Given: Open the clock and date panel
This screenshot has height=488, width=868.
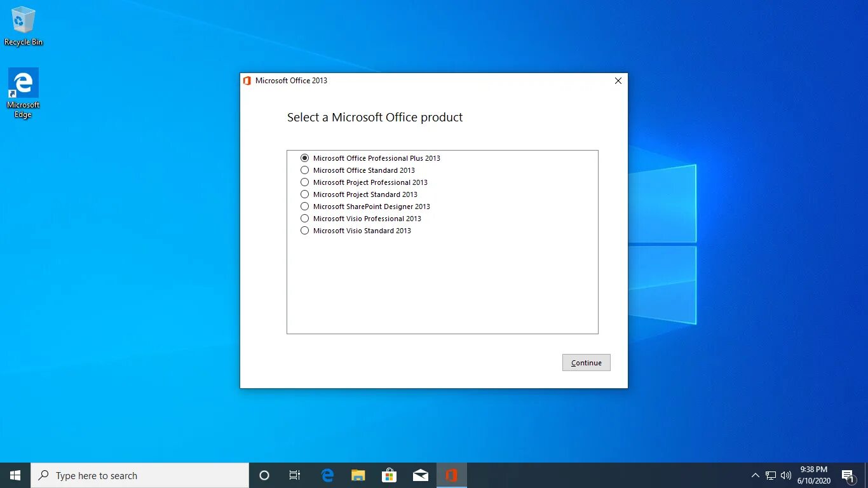Looking at the screenshot, I should 813,475.
